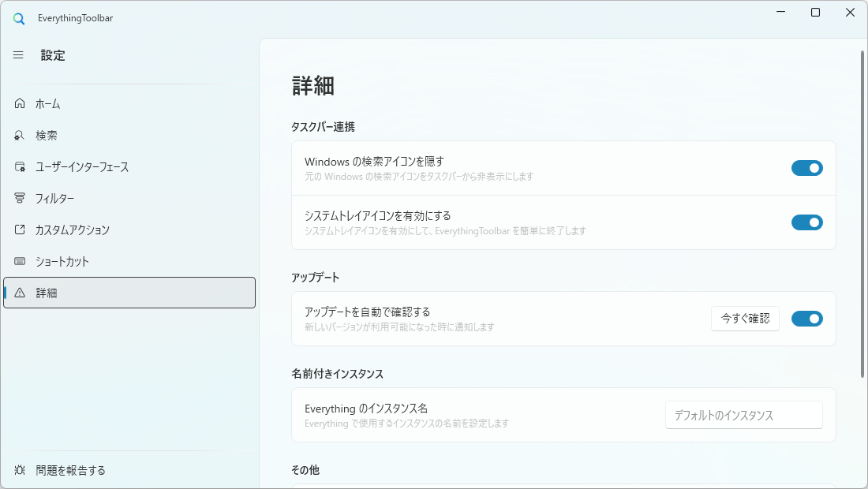Open 問題を報告する link
868x489 pixels.
tap(129, 470)
